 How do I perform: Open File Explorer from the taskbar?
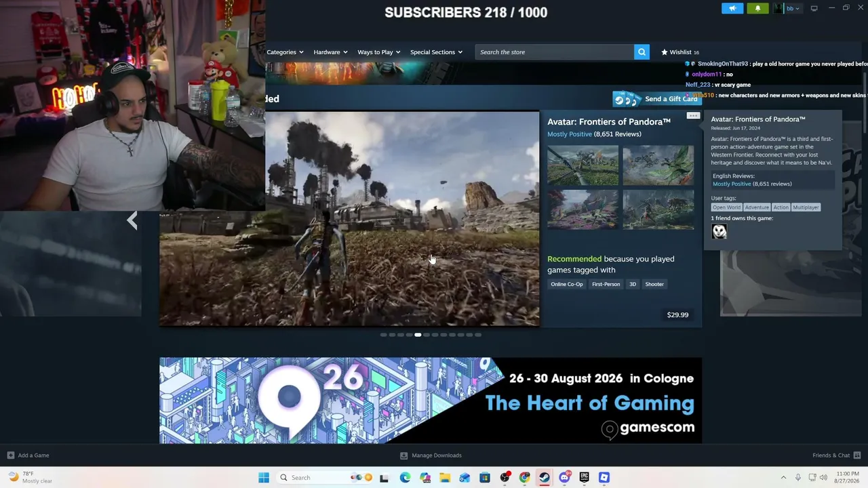point(445,477)
